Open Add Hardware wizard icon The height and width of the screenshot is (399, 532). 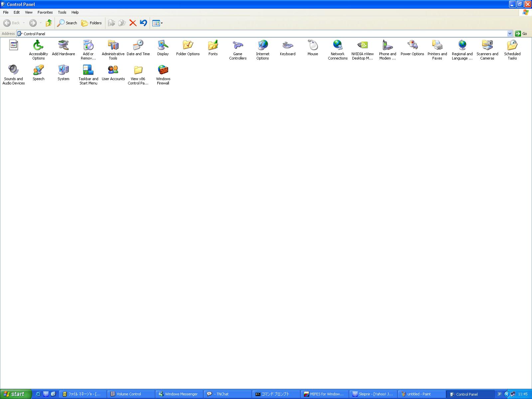point(63,46)
